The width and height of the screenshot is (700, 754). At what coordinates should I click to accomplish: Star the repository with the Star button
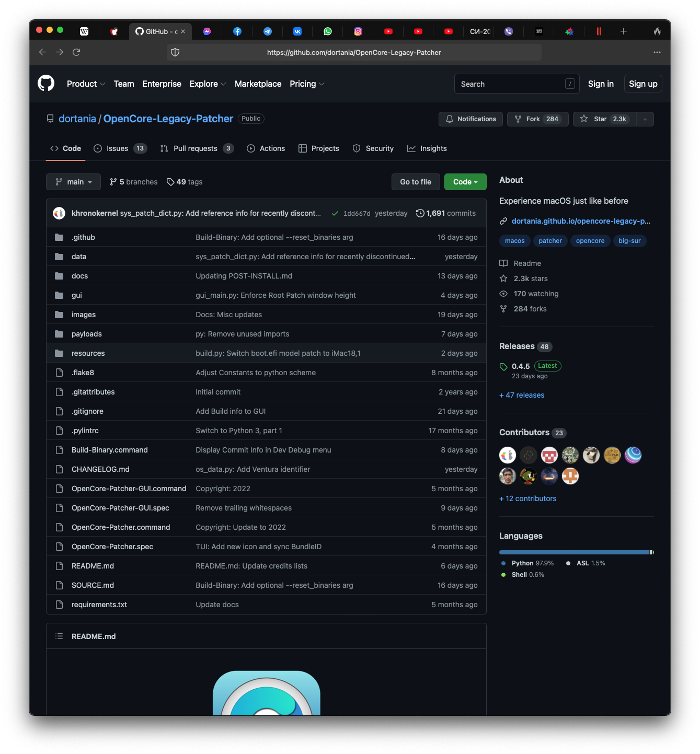(x=605, y=119)
